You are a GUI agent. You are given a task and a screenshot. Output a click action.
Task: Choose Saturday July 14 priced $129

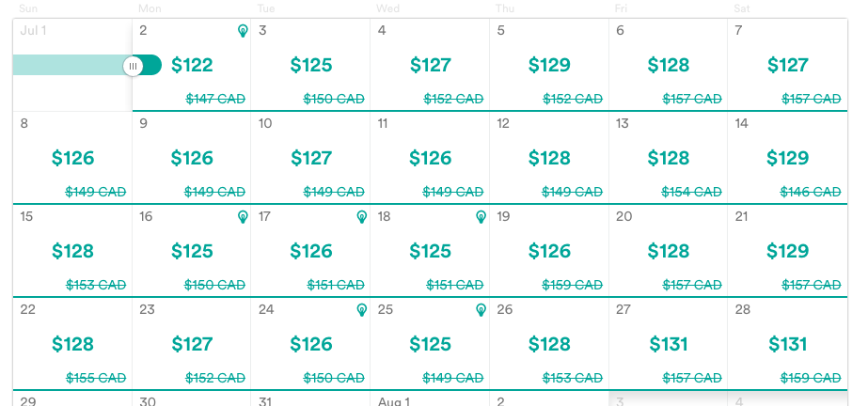787,158
